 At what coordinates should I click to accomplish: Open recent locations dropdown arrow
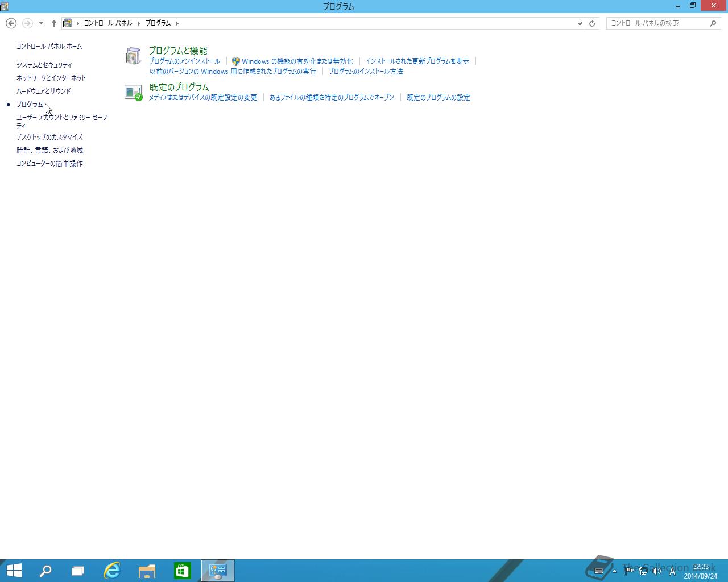[41, 23]
